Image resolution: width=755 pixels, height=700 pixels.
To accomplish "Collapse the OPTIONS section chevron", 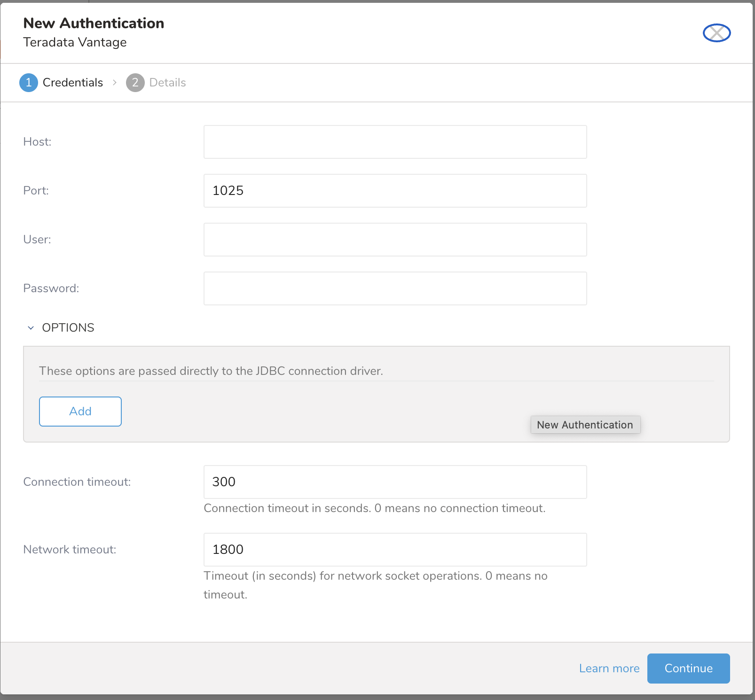I will point(31,328).
